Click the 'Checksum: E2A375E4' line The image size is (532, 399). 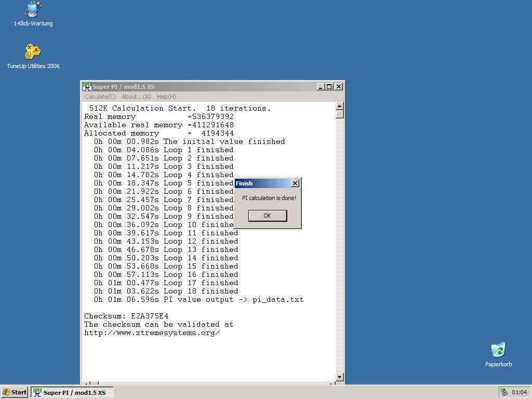pos(126,316)
